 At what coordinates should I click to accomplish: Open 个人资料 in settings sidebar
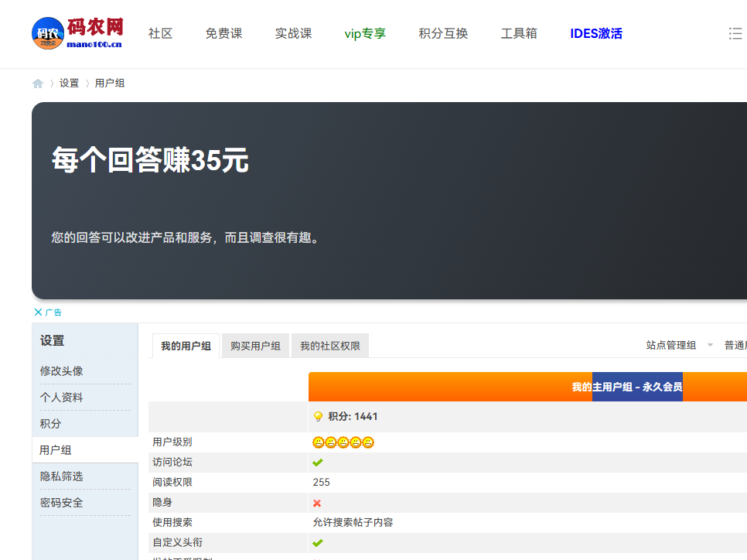(x=61, y=398)
